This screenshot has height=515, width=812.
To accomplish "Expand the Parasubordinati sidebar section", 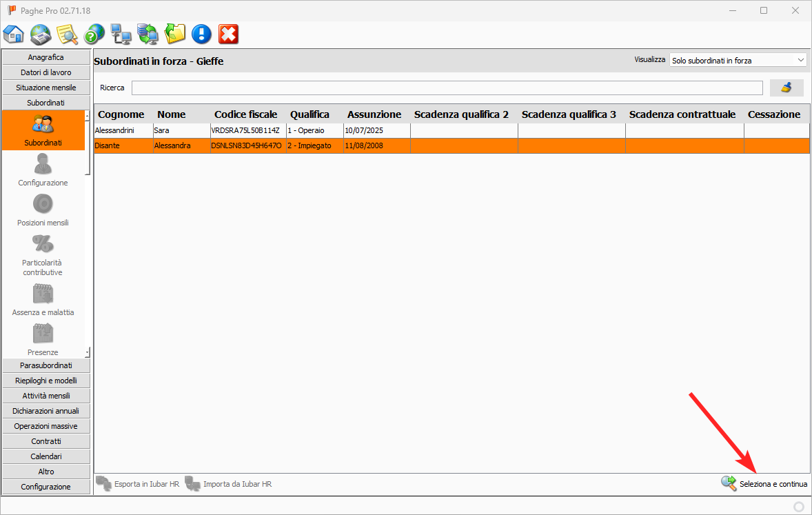I will [x=46, y=365].
